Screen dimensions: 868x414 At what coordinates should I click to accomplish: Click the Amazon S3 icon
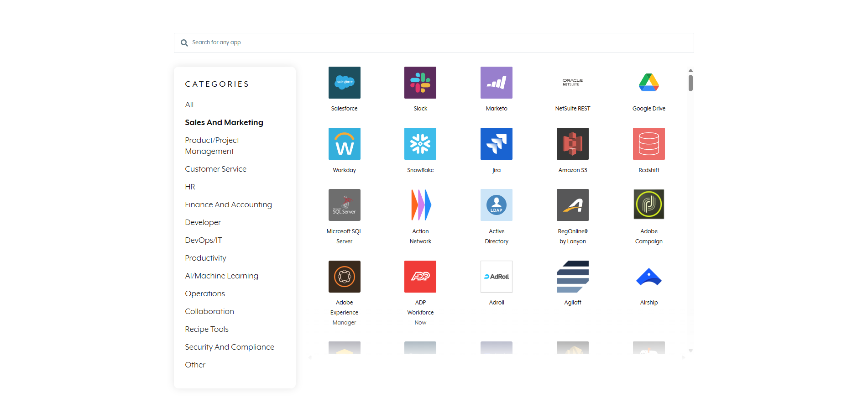[572, 144]
